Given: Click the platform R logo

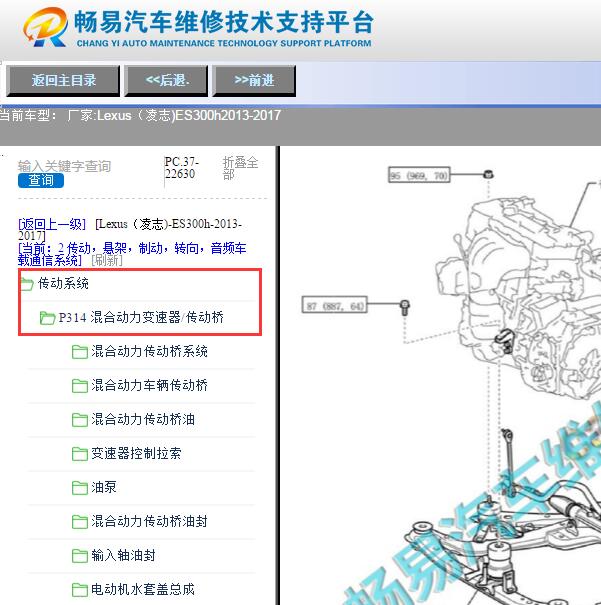Looking at the screenshot, I should click(46, 28).
